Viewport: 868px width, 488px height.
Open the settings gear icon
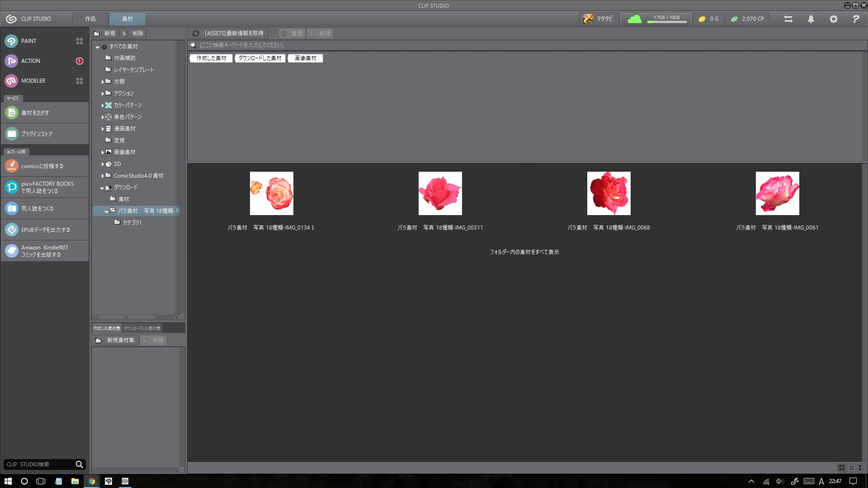[833, 19]
